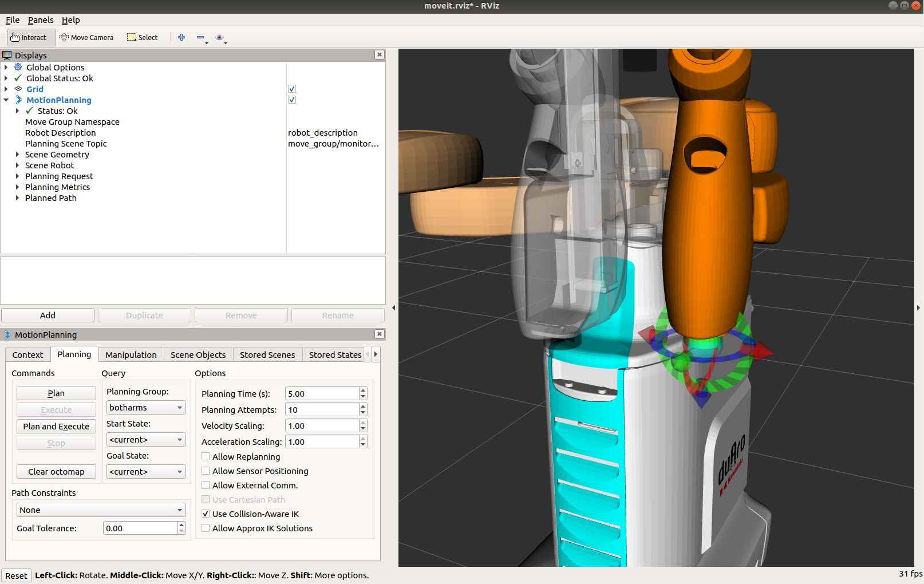Click the Planning Time input field
This screenshot has height=584, width=924.
(322, 394)
